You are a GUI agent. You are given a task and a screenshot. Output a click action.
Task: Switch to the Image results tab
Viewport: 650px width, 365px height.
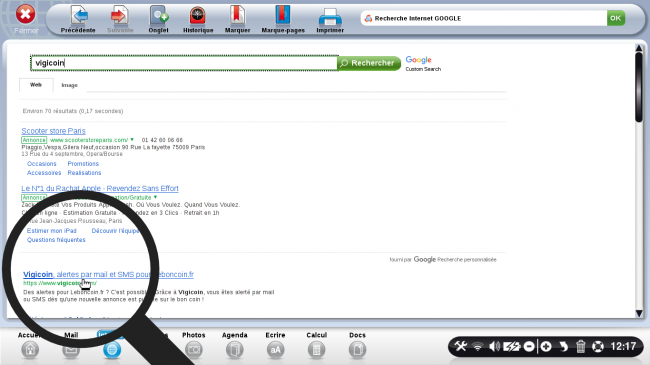click(70, 85)
